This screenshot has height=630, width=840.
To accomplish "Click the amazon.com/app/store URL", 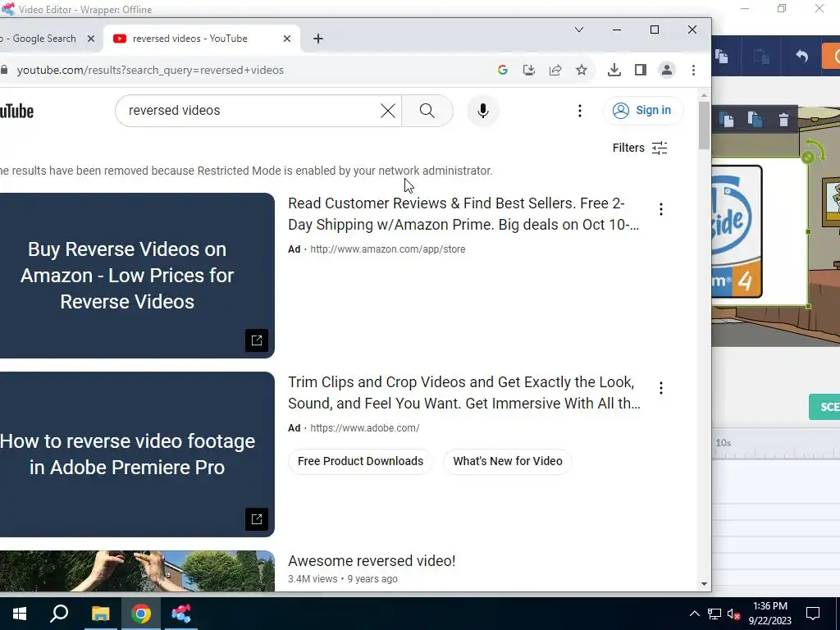I will click(x=388, y=249).
